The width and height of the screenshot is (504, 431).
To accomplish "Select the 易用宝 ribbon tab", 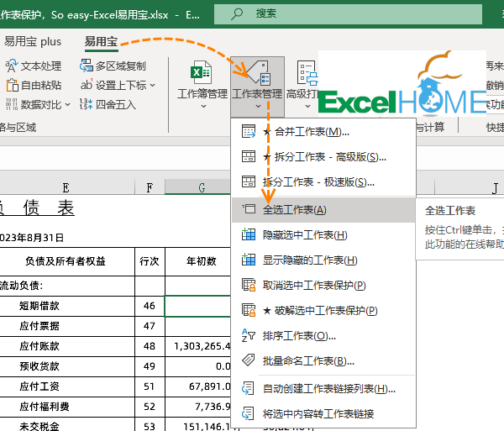I will click(x=101, y=42).
